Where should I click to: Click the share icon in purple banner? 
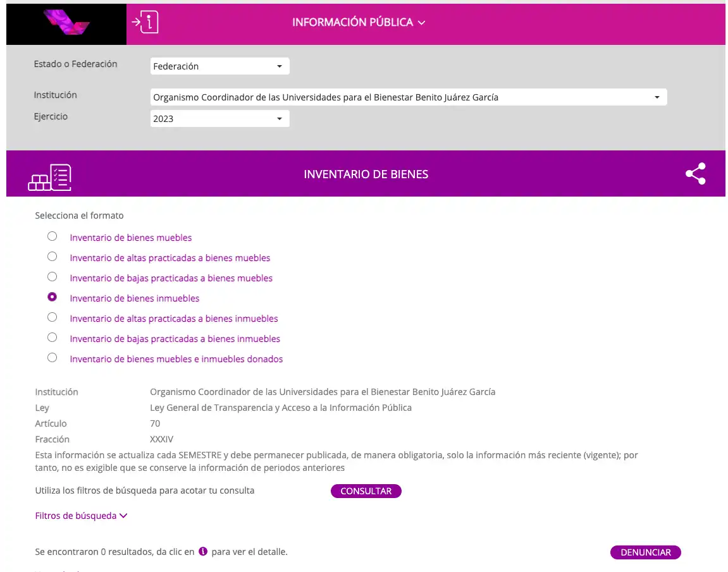[x=695, y=174]
